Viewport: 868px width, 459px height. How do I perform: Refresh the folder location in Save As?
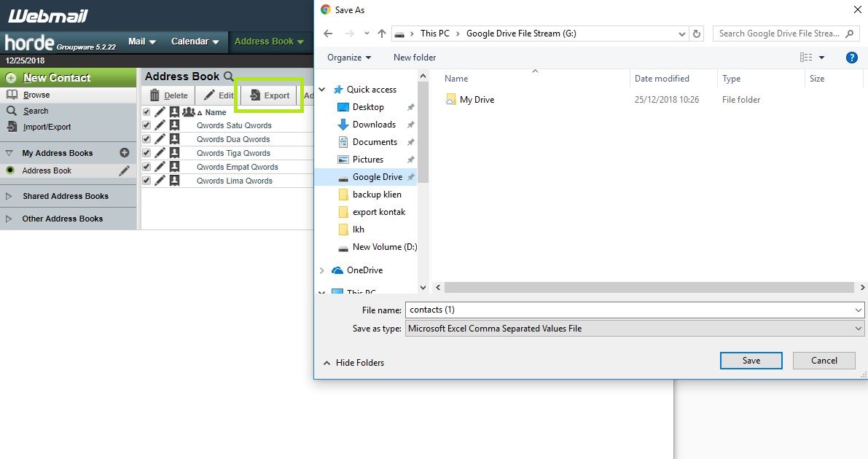pyautogui.click(x=697, y=34)
